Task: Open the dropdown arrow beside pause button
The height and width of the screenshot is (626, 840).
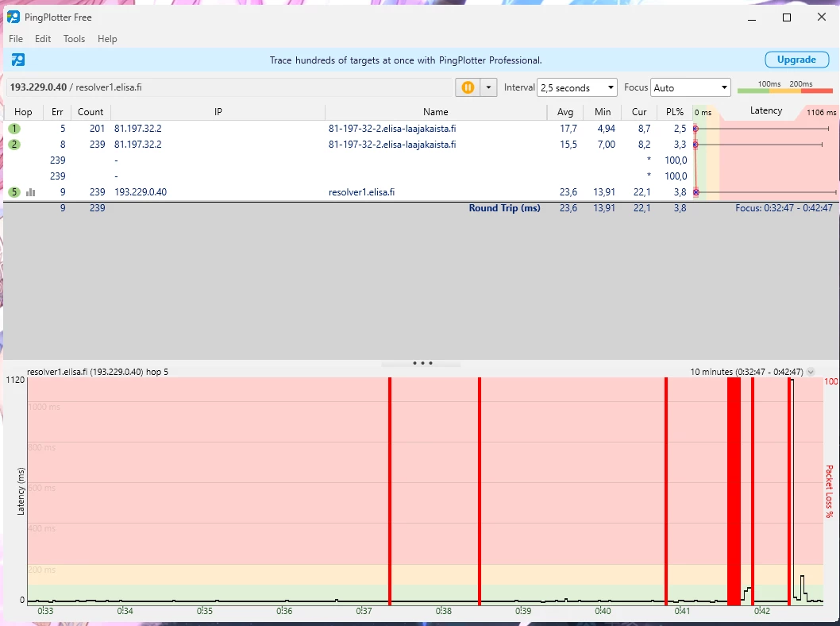Action: (x=488, y=87)
